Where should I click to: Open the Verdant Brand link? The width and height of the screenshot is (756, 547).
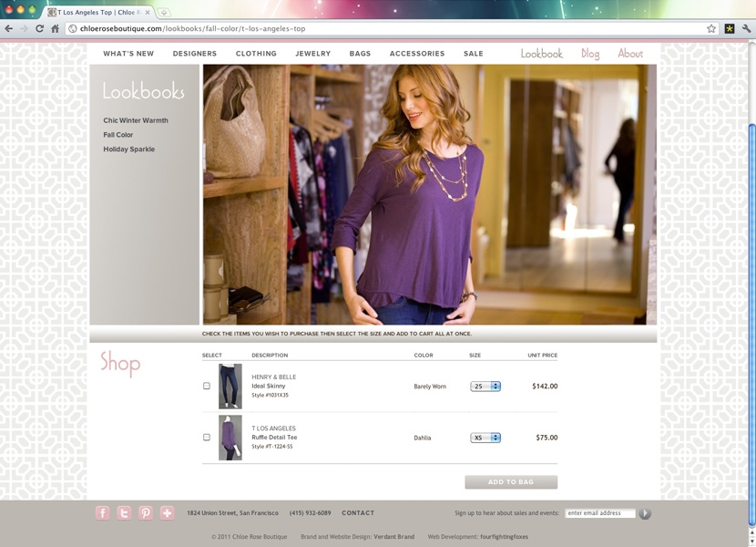(x=393, y=536)
